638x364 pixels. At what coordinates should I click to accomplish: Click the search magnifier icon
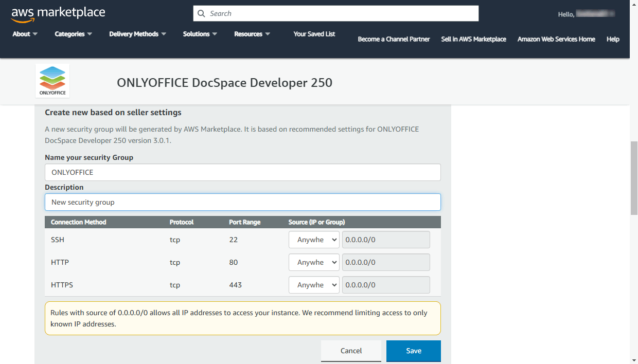pyautogui.click(x=201, y=13)
